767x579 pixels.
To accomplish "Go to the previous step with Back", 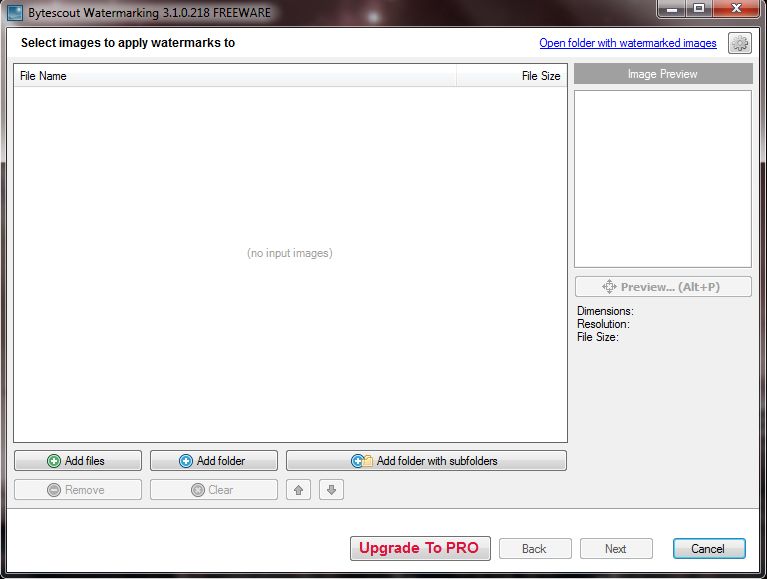I will [x=535, y=549].
